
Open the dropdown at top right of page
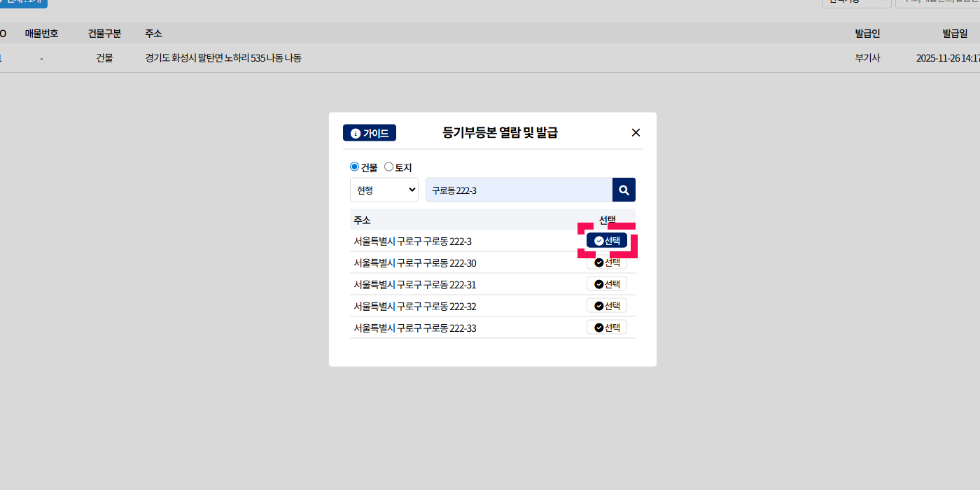(856, 2)
